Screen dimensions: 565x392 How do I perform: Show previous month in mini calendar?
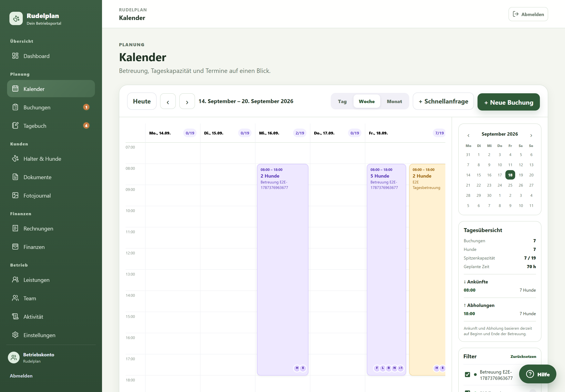[468, 135]
